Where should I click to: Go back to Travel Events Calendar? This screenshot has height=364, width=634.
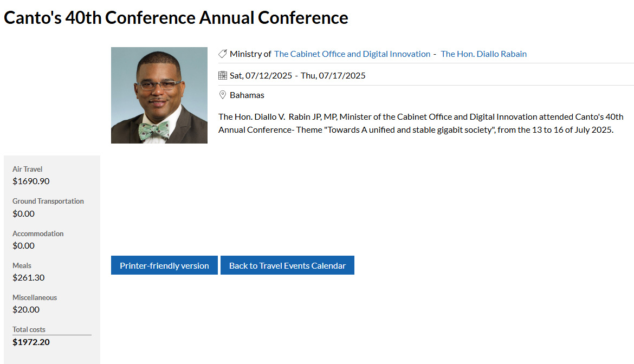[x=287, y=265]
